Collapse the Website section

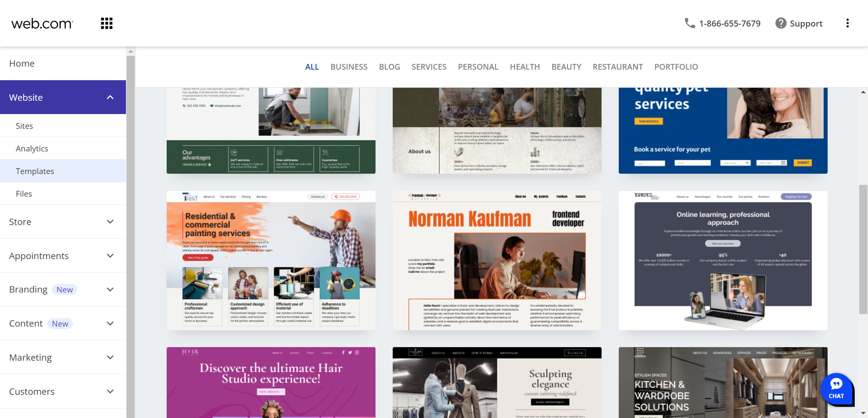(110, 97)
